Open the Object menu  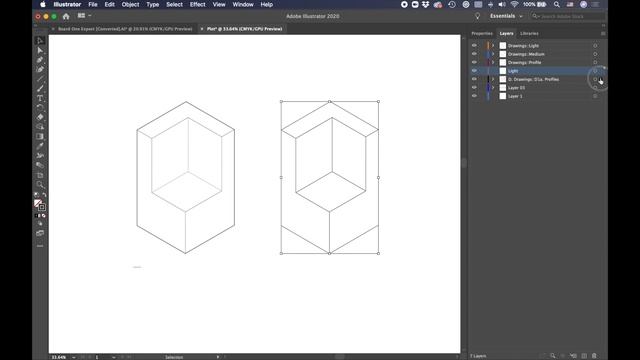[130, 4]
